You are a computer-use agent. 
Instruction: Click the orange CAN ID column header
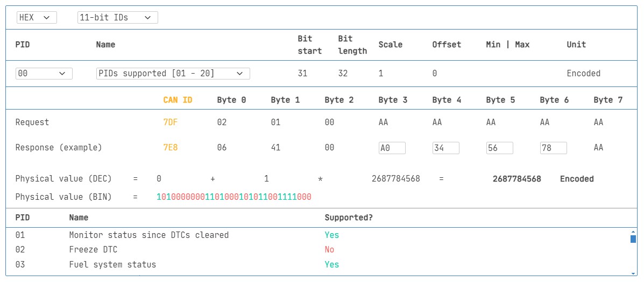(178, 99)
